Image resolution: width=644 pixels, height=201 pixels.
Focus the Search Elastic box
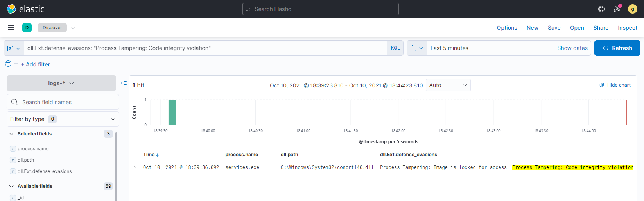tap(321, 9)
